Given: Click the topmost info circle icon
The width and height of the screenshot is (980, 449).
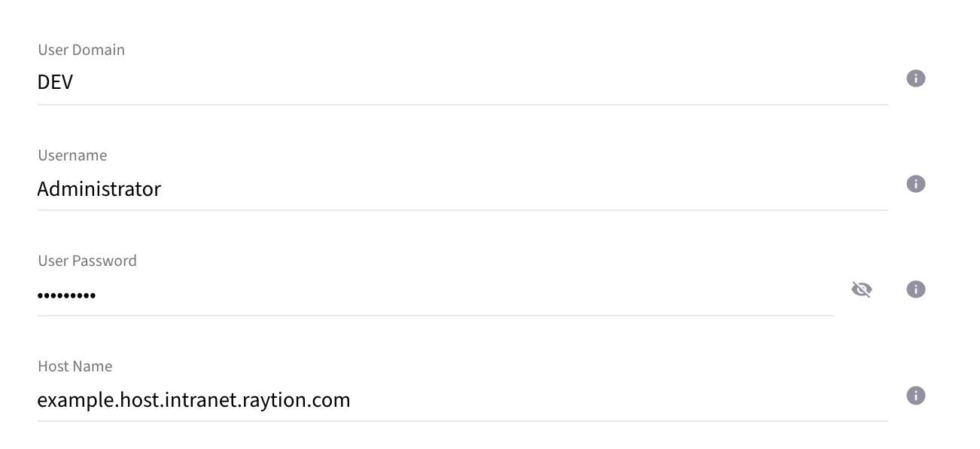Looking at the screenshot, I should coord(916,78).
